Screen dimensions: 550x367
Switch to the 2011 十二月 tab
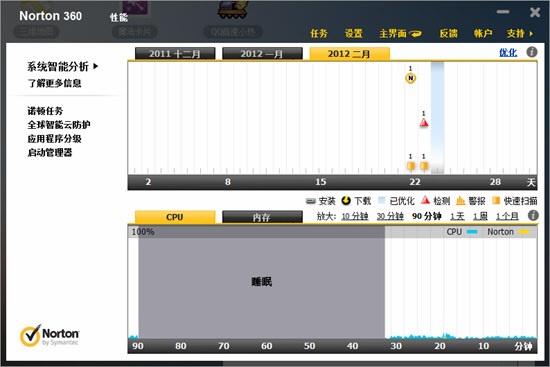(x=175, y=54)
